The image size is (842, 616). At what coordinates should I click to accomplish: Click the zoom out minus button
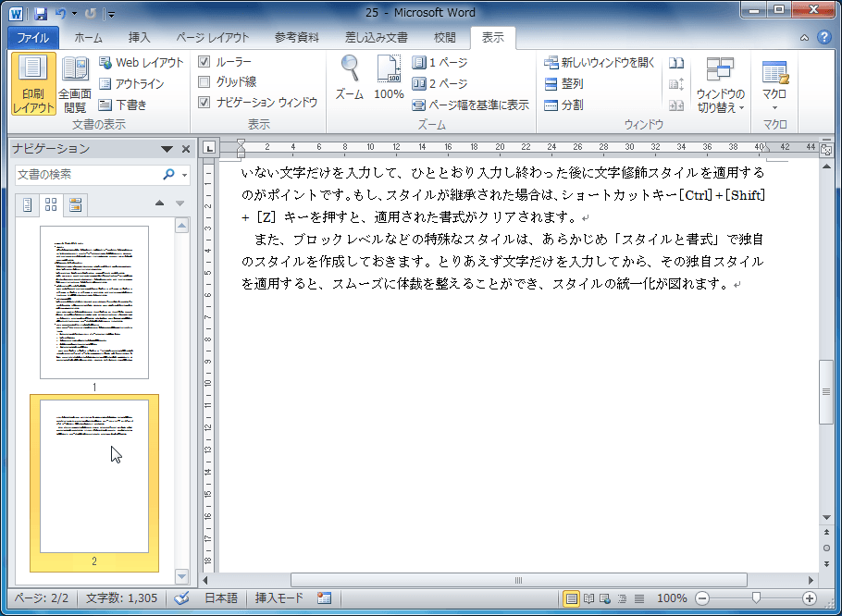(702, 598)
